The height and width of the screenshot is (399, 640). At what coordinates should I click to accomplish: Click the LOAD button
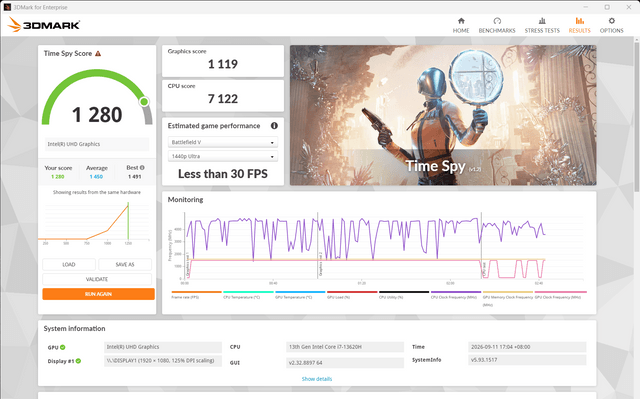click(69, 264)
